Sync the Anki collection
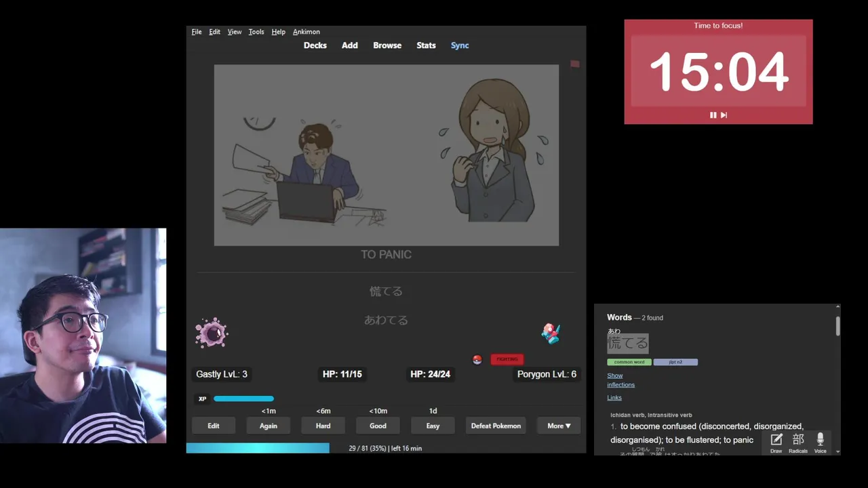The width and height of the screenshot is (868, 488). 460,45
